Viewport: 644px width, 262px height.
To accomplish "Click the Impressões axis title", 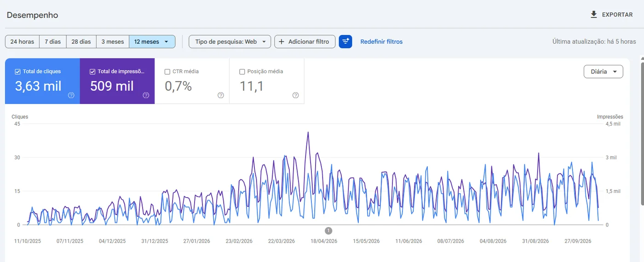I will coord(610,117).
